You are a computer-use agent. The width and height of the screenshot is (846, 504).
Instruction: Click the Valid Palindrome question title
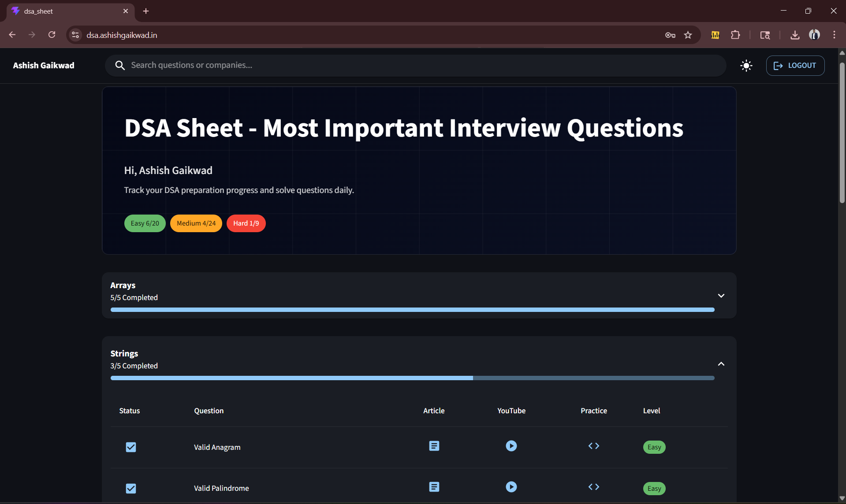[221, 488]
